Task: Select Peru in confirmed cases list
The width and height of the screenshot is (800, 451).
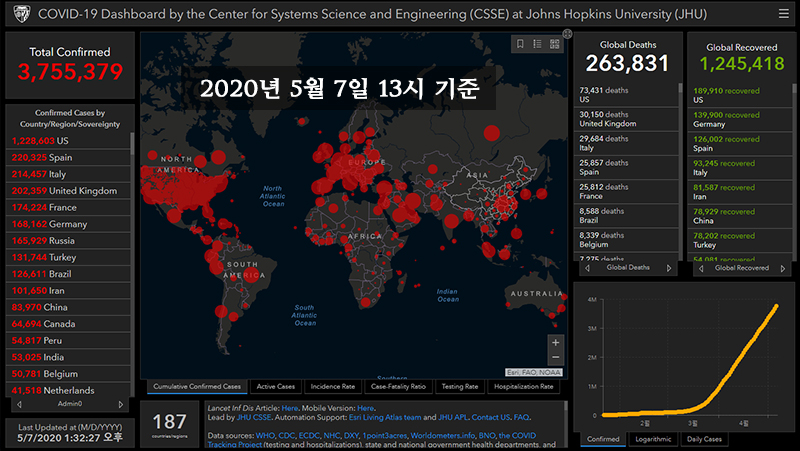Action: (x=68, y=341)
